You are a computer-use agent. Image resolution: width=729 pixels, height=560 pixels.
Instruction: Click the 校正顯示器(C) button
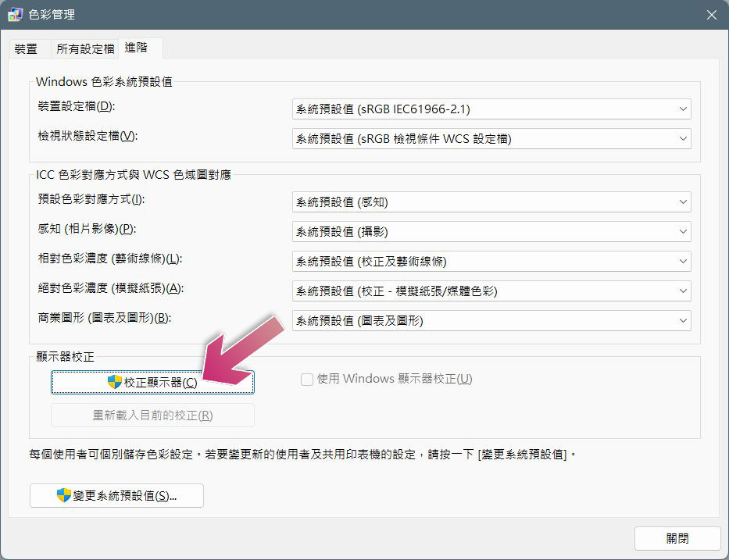coord(152,383)
